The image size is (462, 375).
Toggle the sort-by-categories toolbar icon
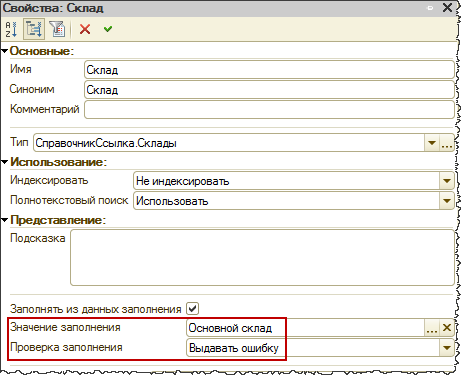coord(34,29)
